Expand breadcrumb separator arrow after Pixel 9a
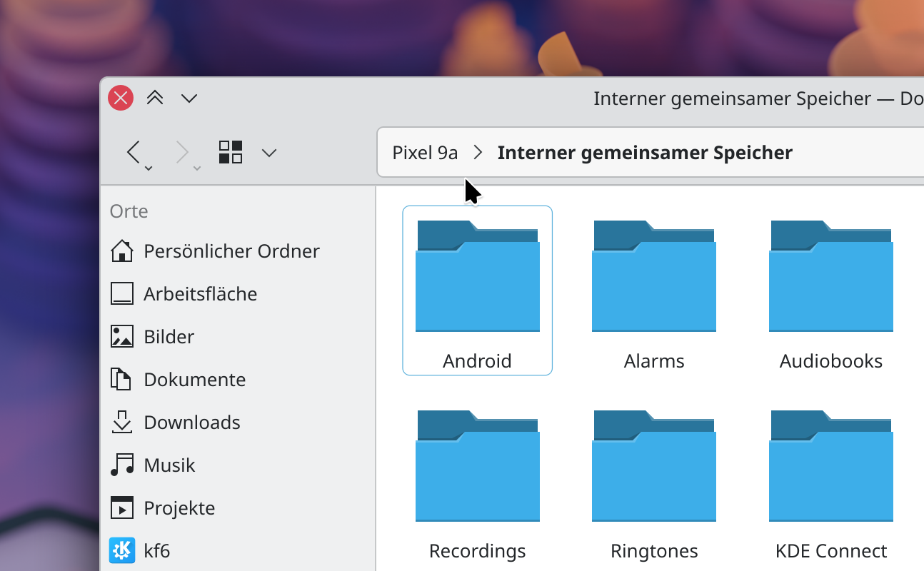Viewport: 924px width, 571px height. pyautogui.click(x=478, y=153)
